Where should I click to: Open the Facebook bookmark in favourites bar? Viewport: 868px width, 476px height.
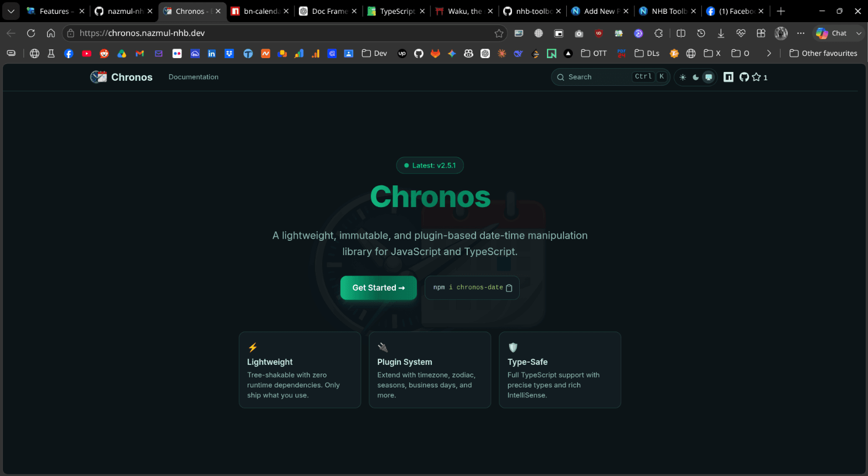[x=69, y=54]
